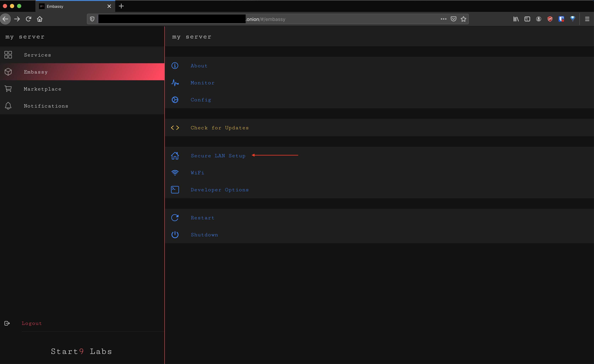Click the About info icon

[x=175, y=66]
